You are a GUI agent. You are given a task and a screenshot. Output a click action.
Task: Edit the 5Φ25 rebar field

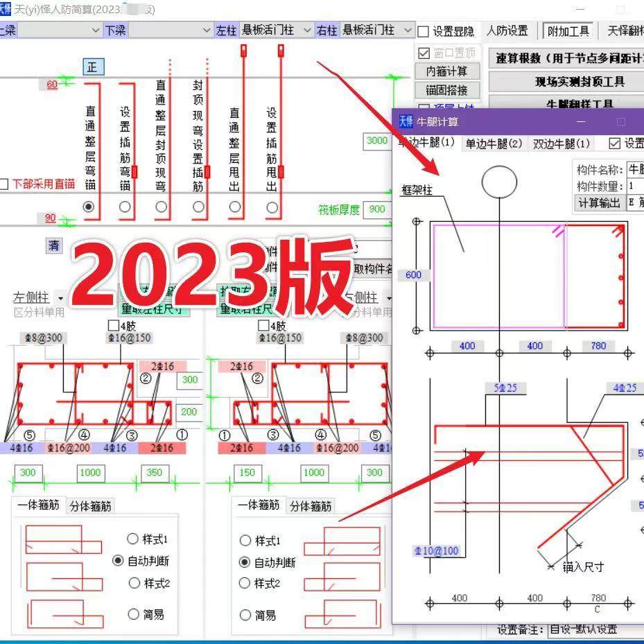505,388
